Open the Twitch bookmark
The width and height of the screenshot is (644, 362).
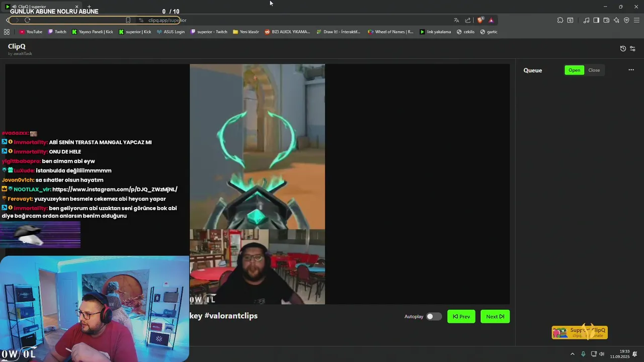pos(57,32)
